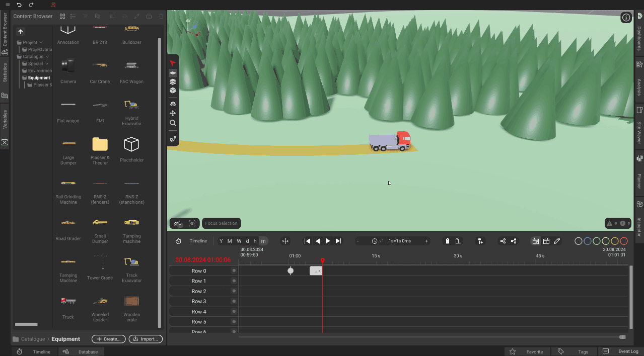Toggle the Row 4 visibility dot
644x356 pixels.
click(x=234, y=312)
